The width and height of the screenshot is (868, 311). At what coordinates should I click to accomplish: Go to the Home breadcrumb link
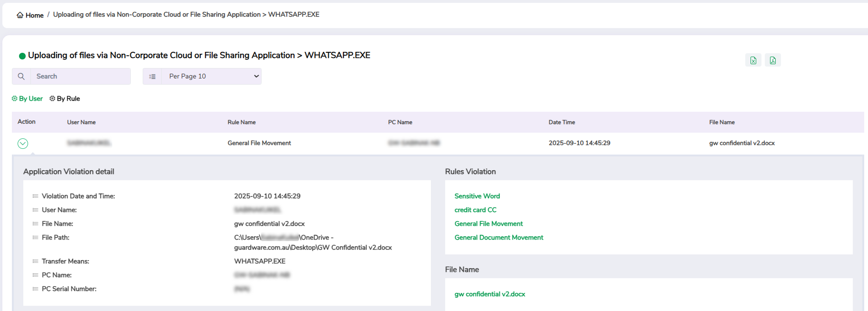point(34,15)
